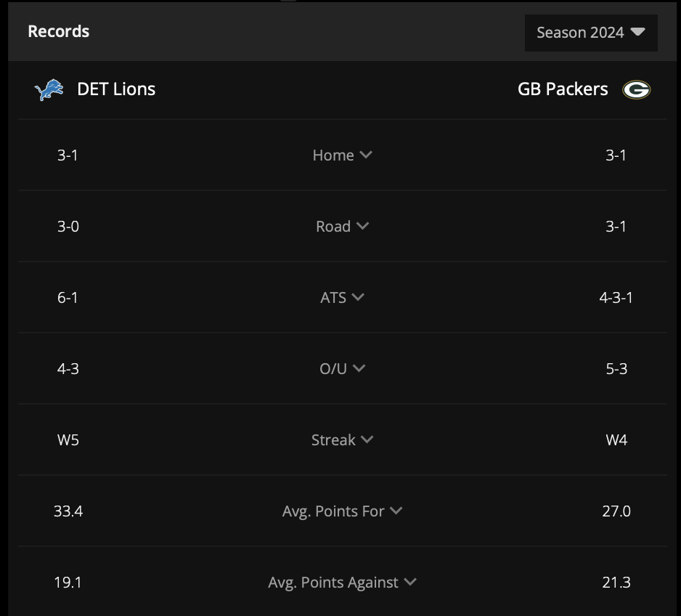Expand the Home records row

(342, 155)
